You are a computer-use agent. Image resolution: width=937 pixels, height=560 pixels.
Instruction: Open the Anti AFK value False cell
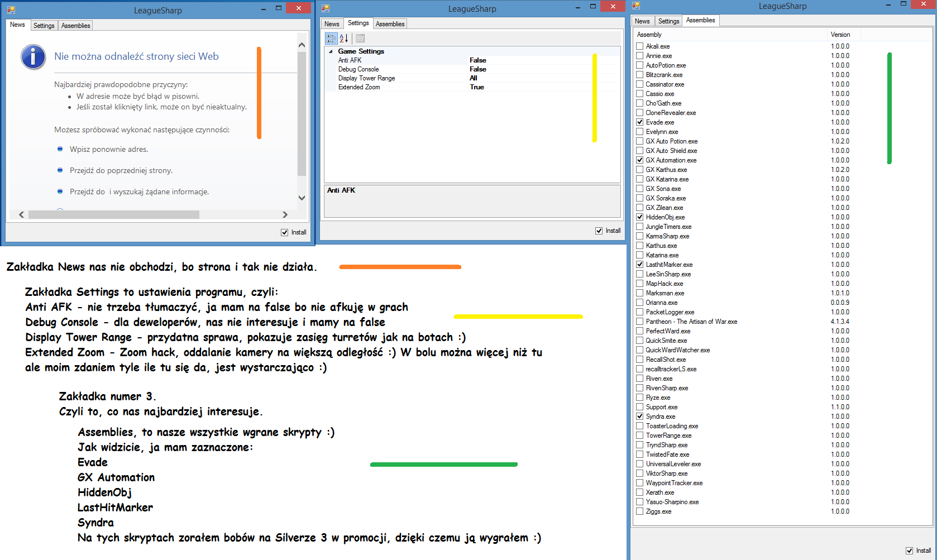(x=544, y=60)
